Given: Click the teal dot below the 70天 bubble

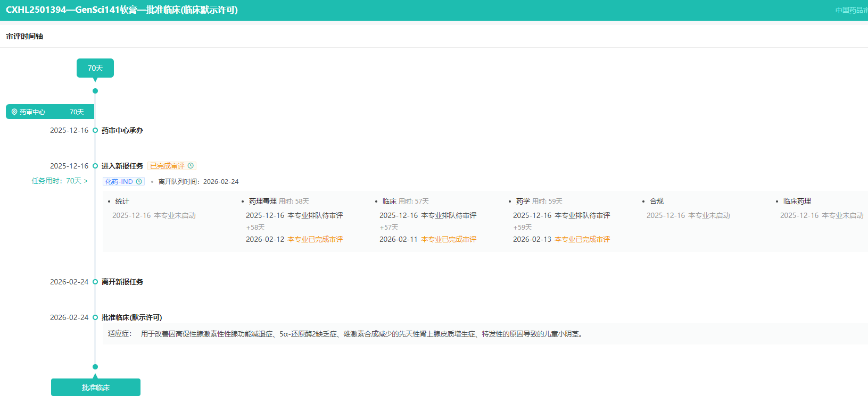Looking at the screenshot, I should (x=95, y=91).
